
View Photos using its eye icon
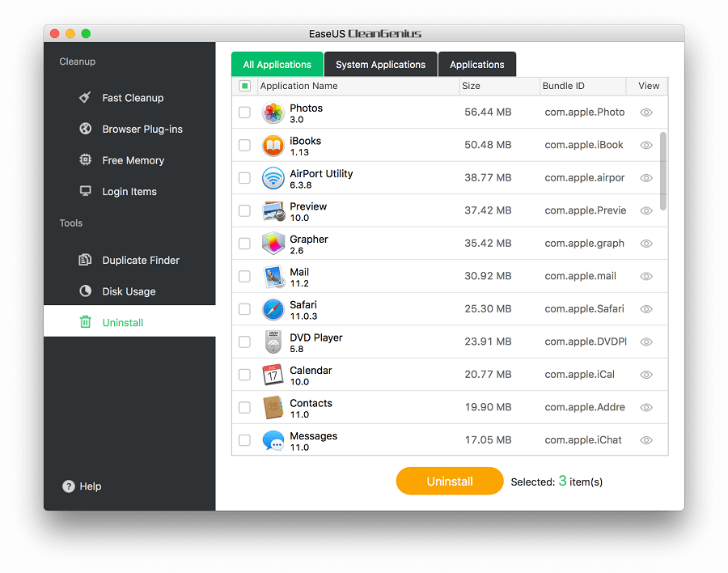(646, 112)
